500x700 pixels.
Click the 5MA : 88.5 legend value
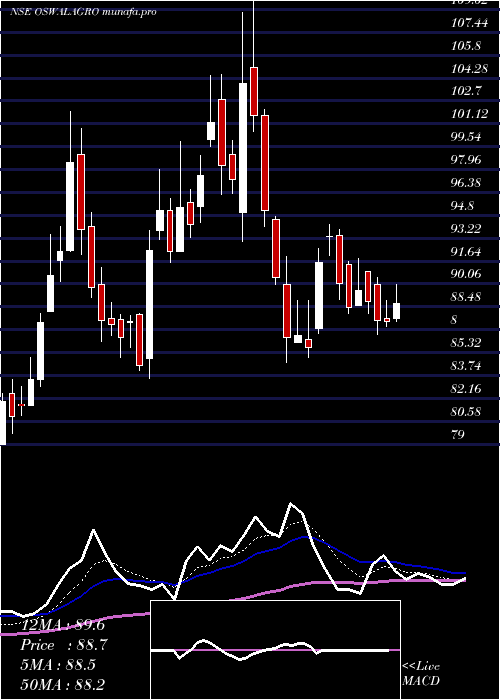[58, 665]
